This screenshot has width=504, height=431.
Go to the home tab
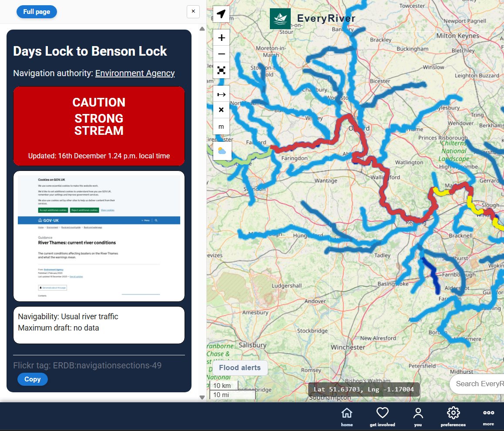coord(347,416)
